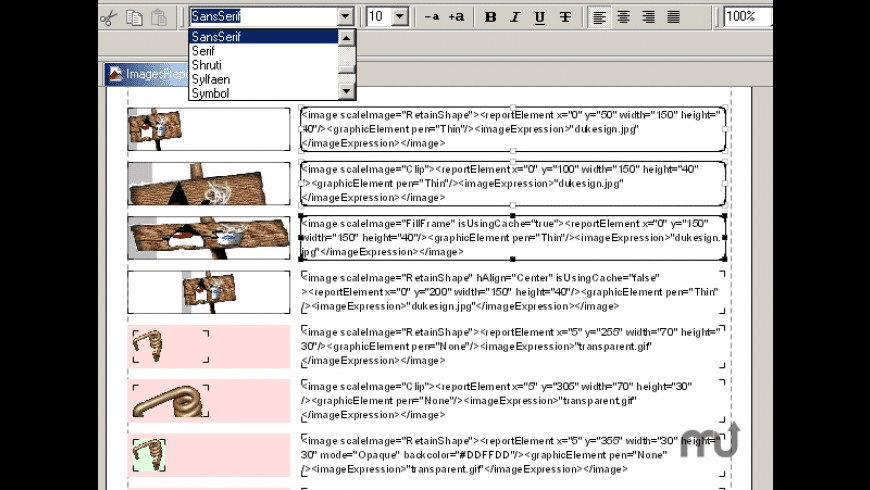
Task: Justify text alignment
Action: 673,17
